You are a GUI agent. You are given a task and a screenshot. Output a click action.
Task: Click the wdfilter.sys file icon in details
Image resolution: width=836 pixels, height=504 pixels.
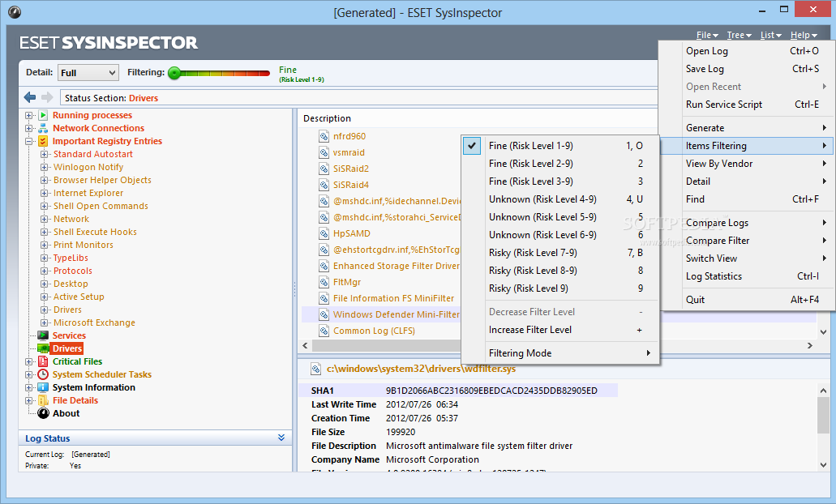coord(316,369)
